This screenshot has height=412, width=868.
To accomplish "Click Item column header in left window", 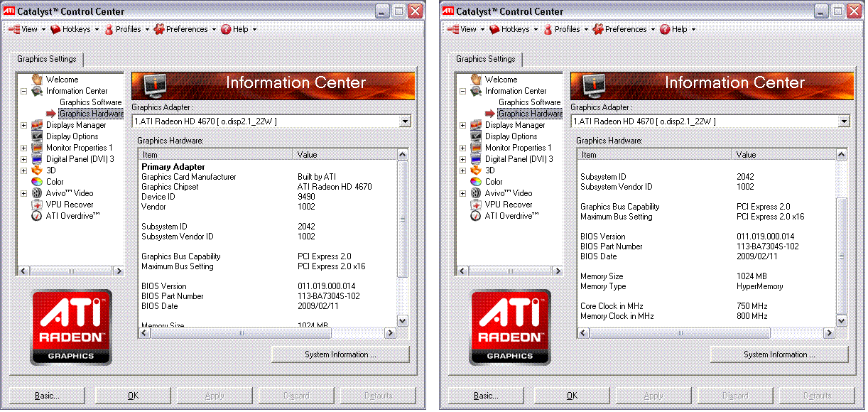I will (216, 154).
